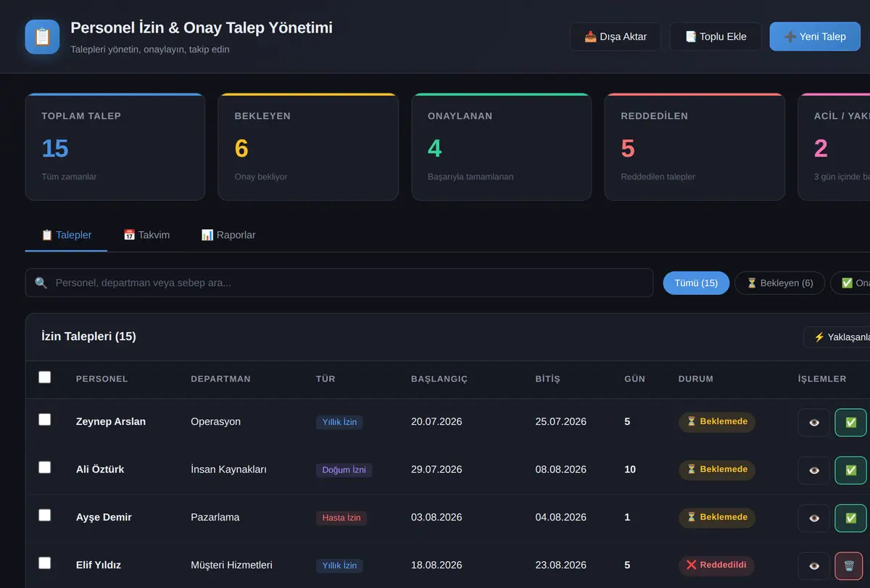Tick the checkbox for Elif Yıldız
Image resolution: width=870 pixels, height=588 pixels.
click(45, 563)
